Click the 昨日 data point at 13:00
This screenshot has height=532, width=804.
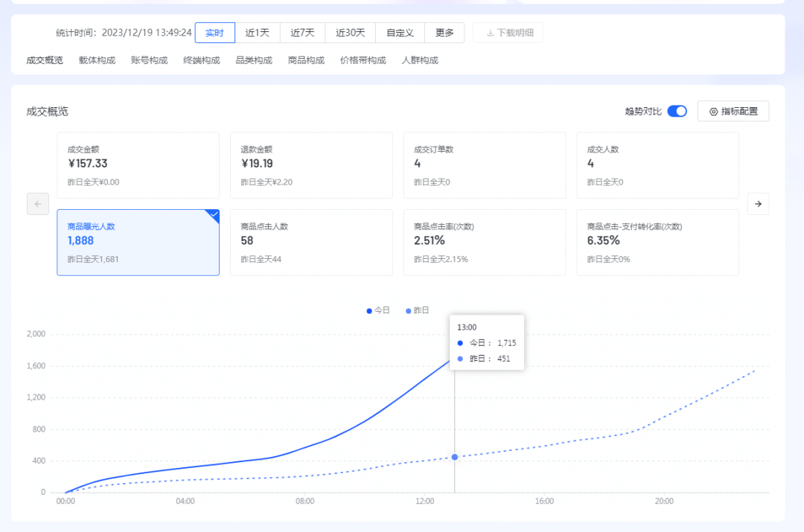[455, 457]
